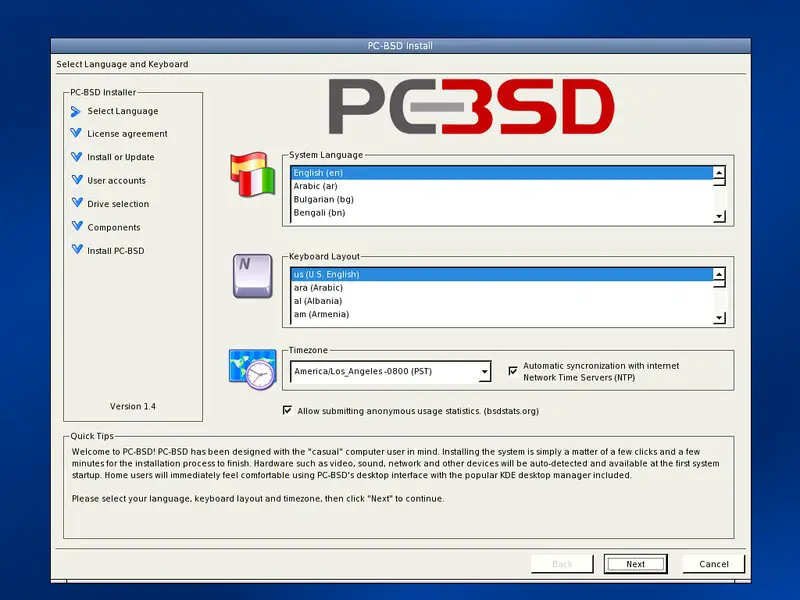
Task: Select English (en) system language
Action: 502,173
